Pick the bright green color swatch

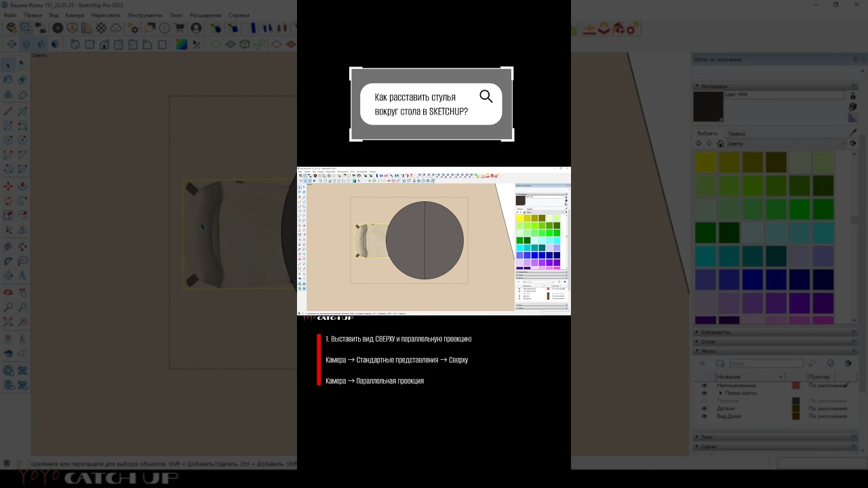tap(800, 209)
